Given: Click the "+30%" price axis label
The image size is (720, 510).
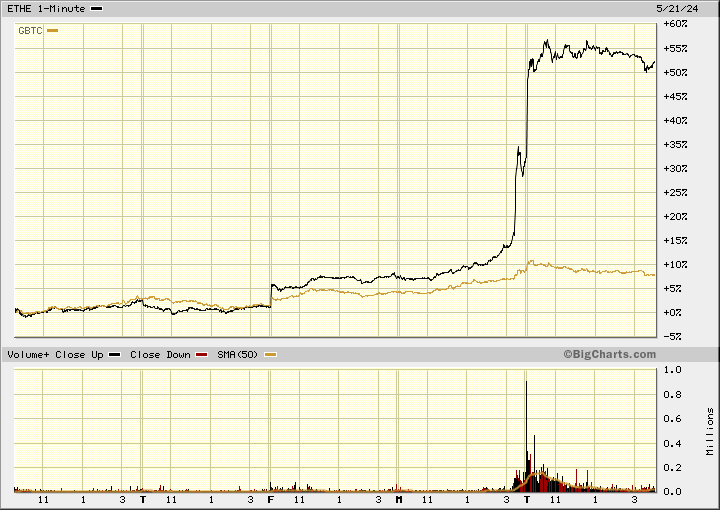Looking at the screenshot, I should (x=675, y=168).
